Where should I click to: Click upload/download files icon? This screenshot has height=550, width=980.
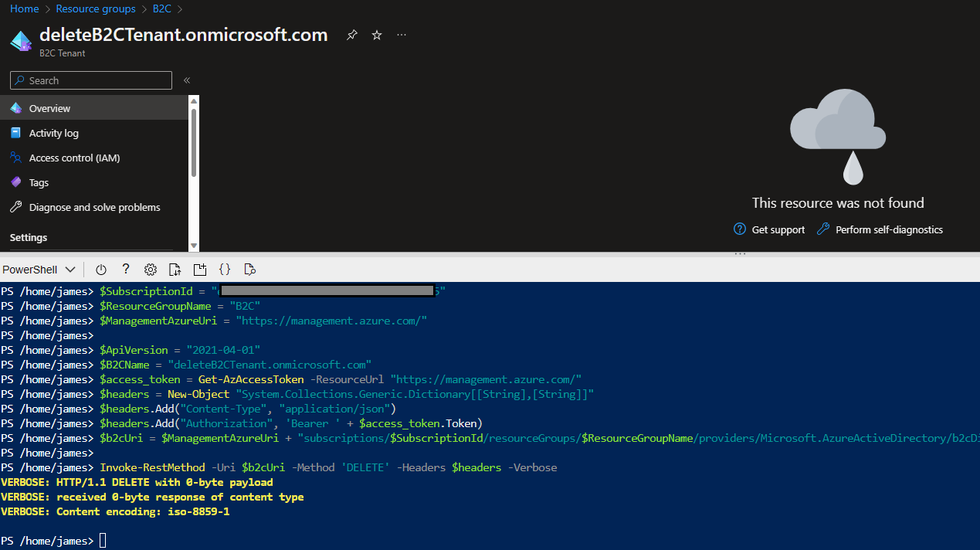point(175,270)
